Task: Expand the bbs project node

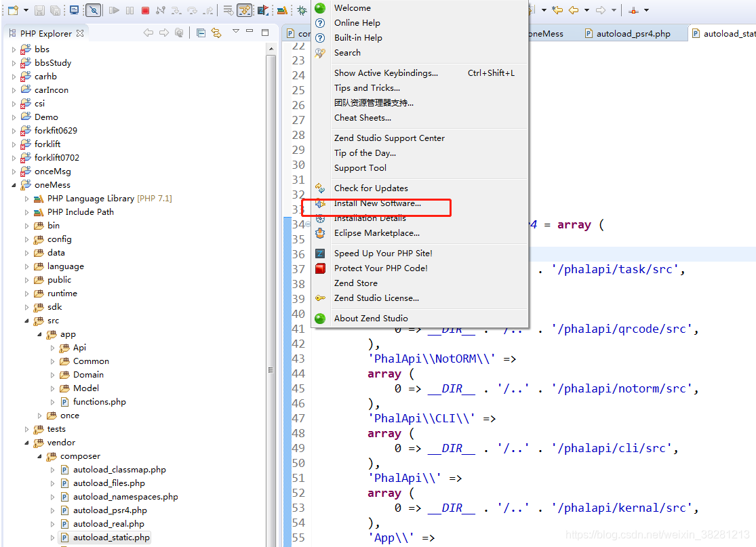Action: (x=14, y=49)
